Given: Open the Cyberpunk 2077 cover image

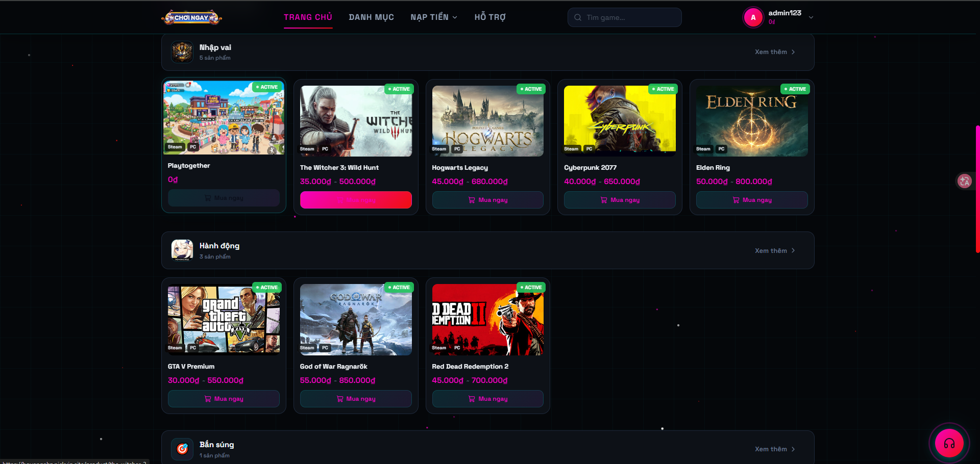Looking at the screenshot, I should tap(620, 121).
